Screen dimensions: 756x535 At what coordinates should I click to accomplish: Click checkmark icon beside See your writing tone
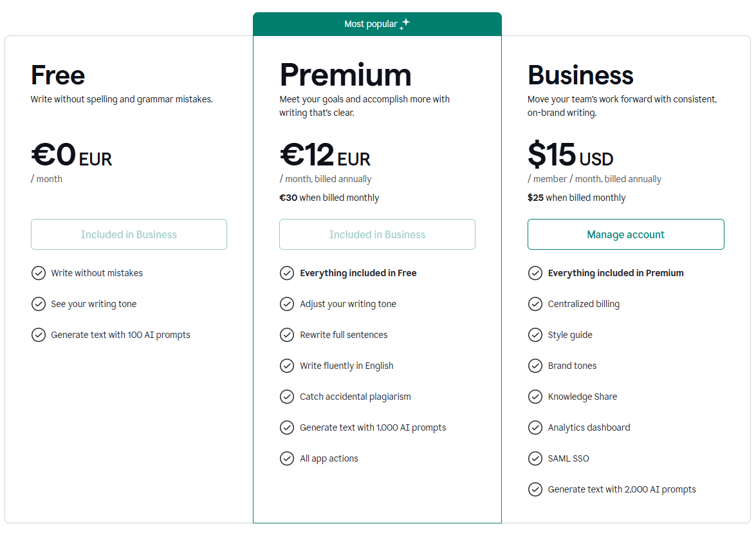click(39, 304)
